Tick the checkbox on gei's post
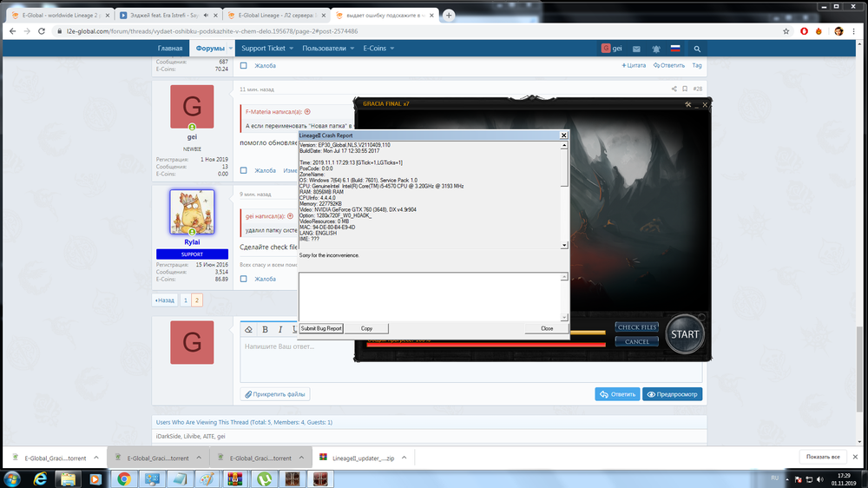The height and width of the screenshot is (488, 868). (x=244, y=170)
